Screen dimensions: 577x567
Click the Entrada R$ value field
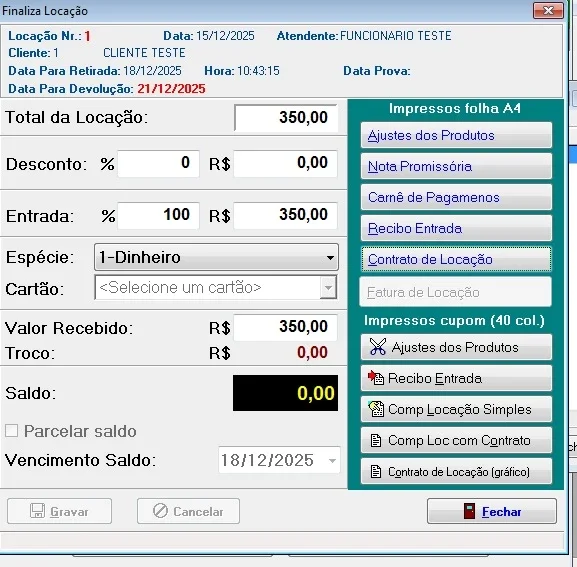(285, 215)
